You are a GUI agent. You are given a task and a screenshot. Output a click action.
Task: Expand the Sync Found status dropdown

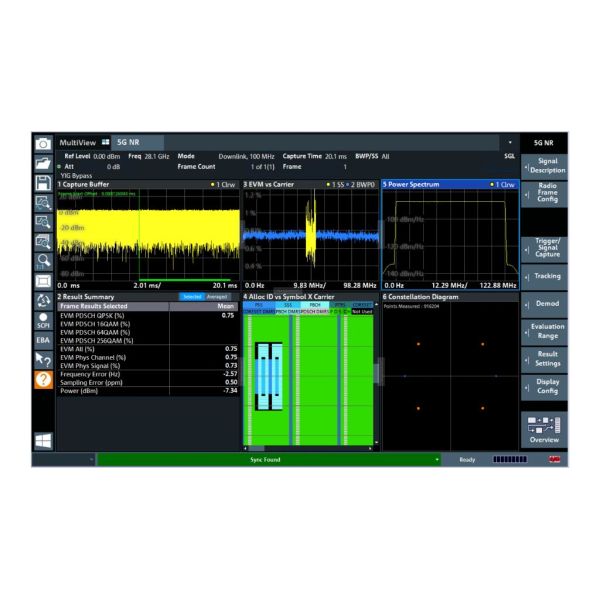pos(437,460)
